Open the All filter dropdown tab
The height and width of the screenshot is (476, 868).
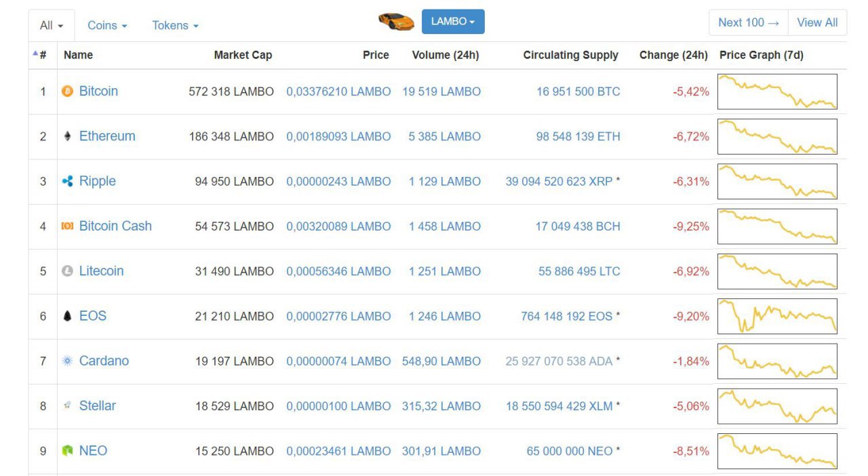[x=52, y=26]
